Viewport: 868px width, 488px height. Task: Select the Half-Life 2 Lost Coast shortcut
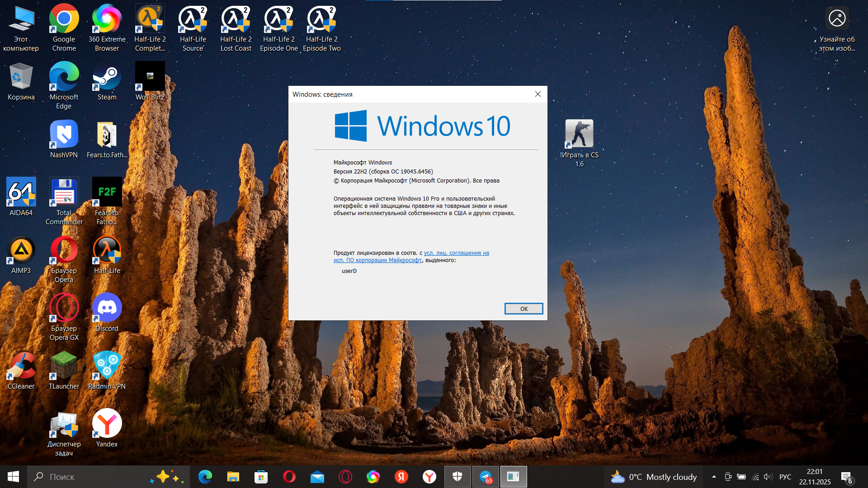pyautogui.click(x=236, y=28)
